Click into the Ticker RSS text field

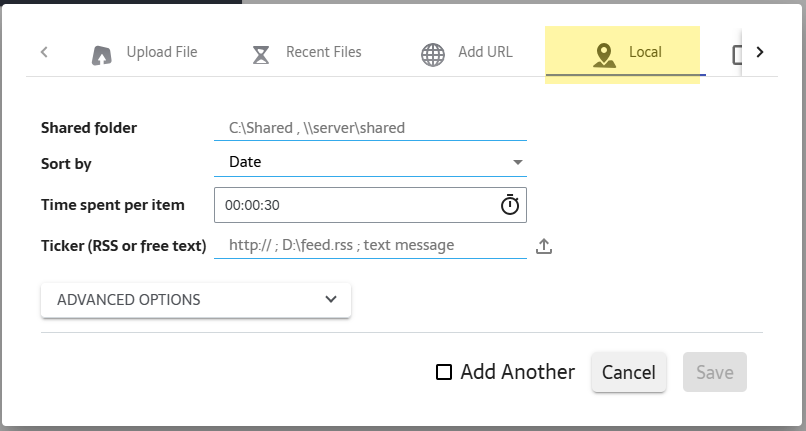tap(370, 245)
